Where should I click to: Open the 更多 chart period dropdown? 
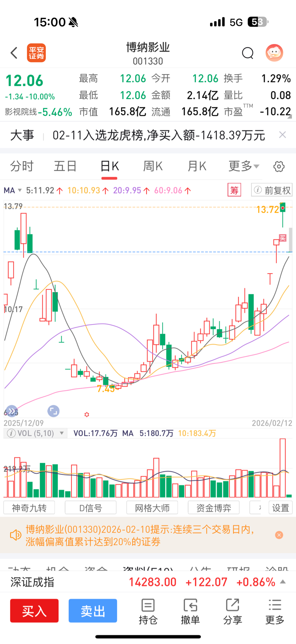tap(244, 166)
